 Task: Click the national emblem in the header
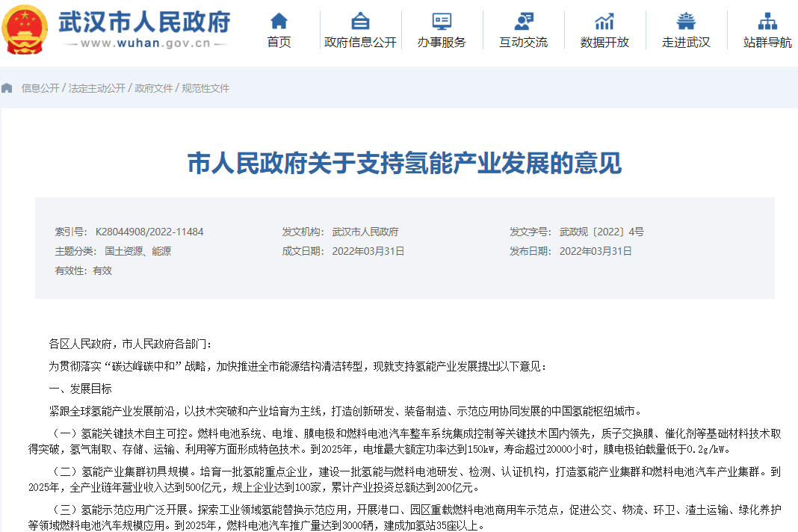click(x=26, y=30)
